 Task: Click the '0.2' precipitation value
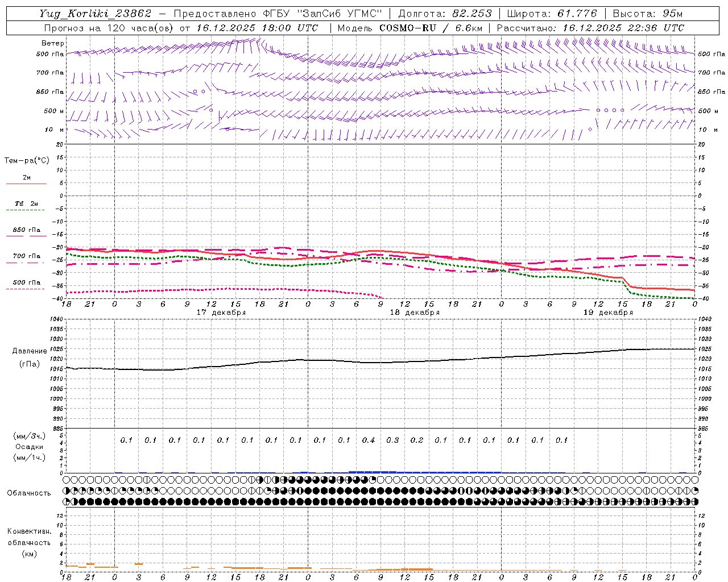pyautogui.click(x=417, y=440)
